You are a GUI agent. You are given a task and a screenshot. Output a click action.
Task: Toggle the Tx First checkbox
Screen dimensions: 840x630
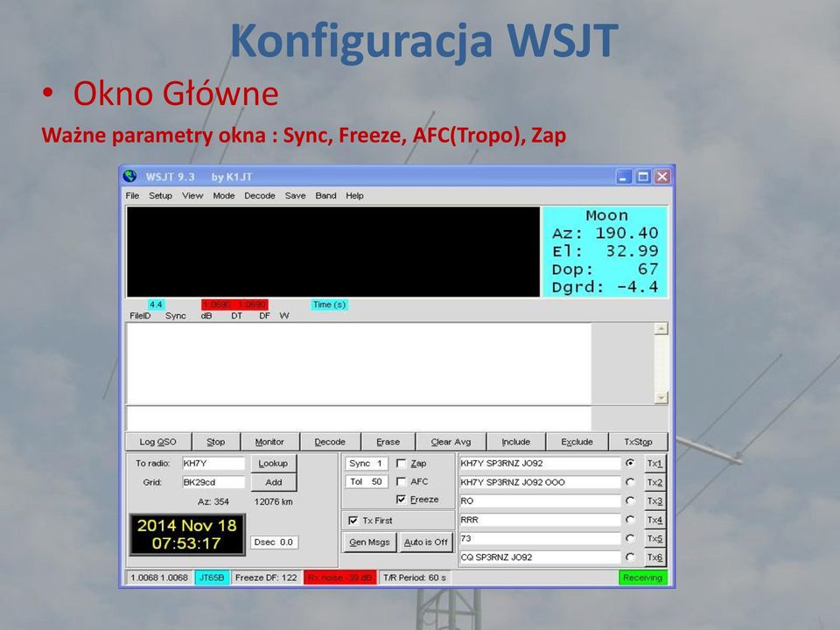353,520
